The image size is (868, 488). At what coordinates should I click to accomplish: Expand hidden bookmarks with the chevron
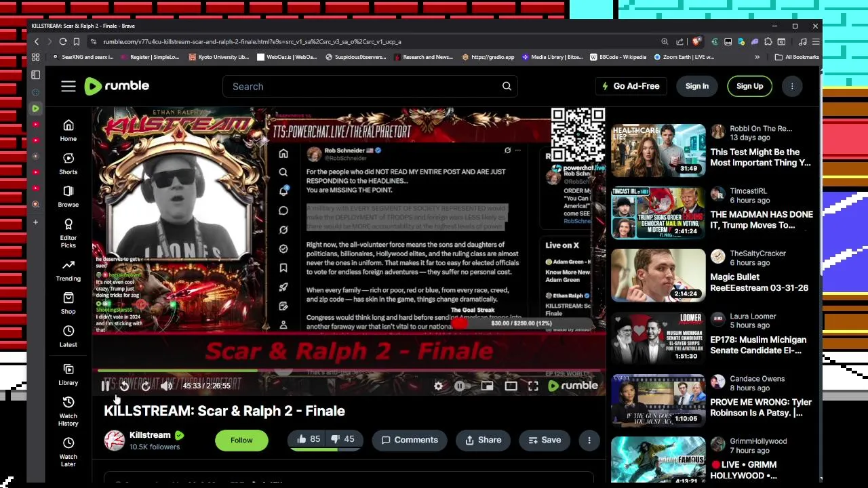pos(757,57)
